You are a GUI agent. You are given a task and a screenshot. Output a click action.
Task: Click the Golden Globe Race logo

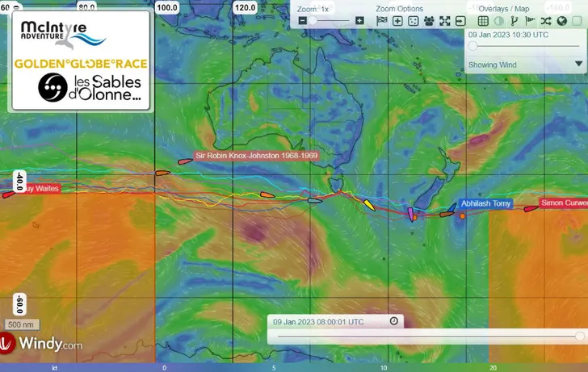80,62
